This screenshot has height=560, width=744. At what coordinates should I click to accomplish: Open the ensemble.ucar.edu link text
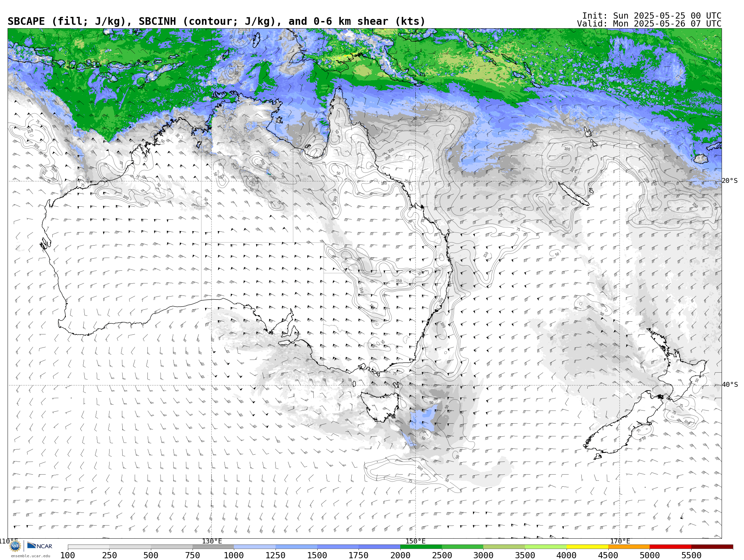(30, 556)
